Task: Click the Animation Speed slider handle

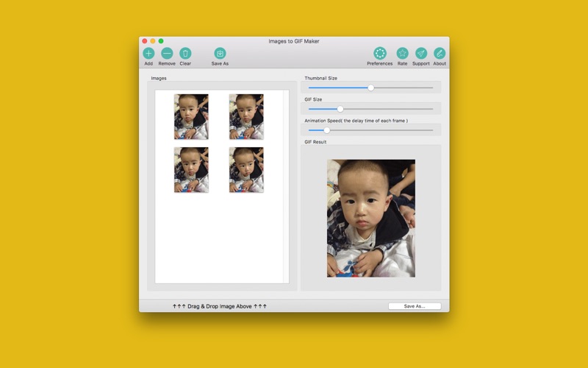Action: 326,130
